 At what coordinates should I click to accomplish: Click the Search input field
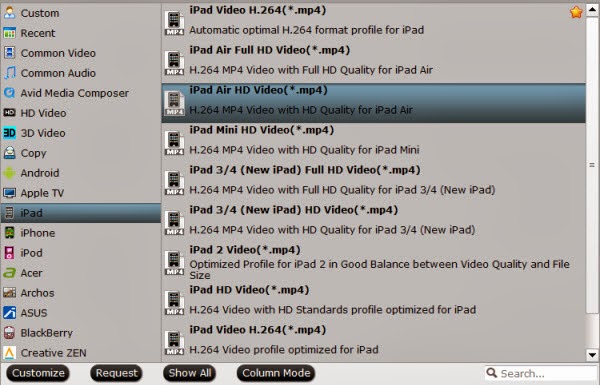541,373
